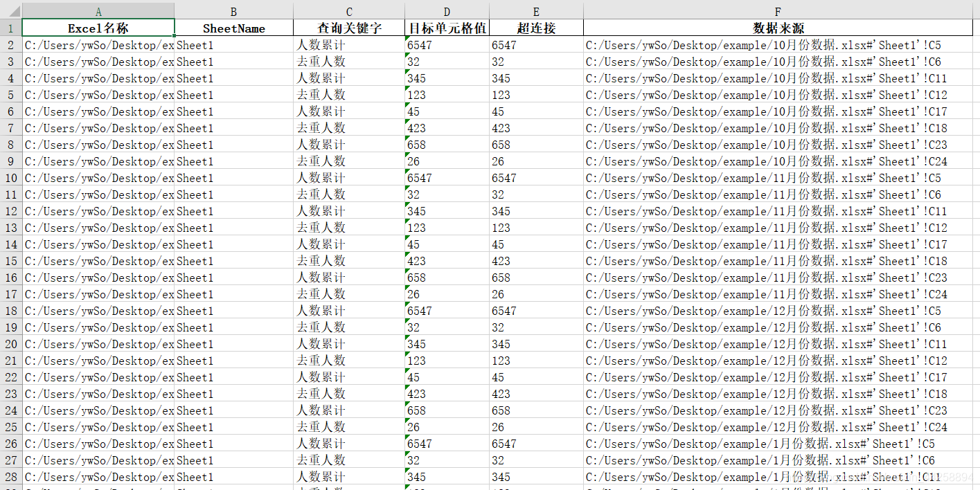Select column A header

(x=98, y=11)
